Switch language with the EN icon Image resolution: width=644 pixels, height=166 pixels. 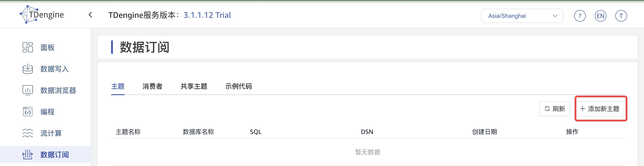tap(600, 16)
